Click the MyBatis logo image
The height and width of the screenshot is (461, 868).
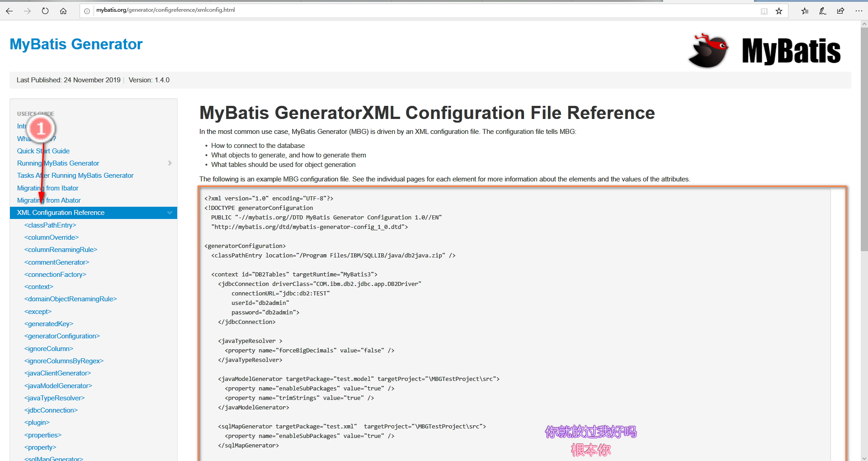pyautogui.click(x=764, y=50)
